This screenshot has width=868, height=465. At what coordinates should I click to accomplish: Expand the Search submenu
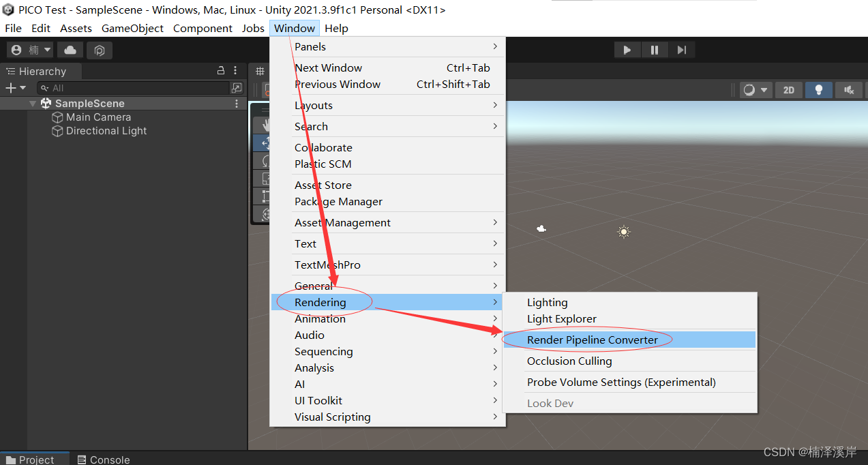click(387, 126)
